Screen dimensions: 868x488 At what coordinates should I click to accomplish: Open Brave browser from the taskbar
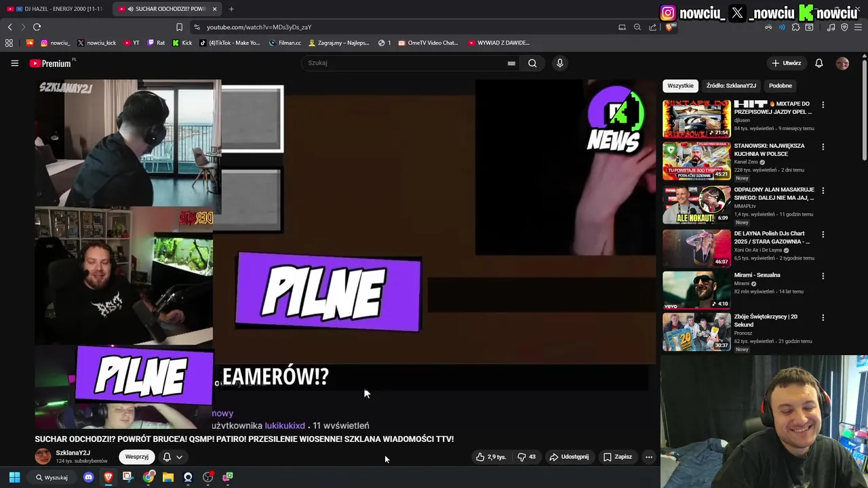click(x=108, y=477)
